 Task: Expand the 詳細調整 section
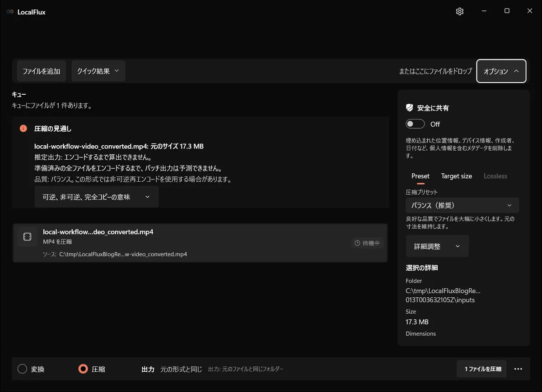click(437, 246)
